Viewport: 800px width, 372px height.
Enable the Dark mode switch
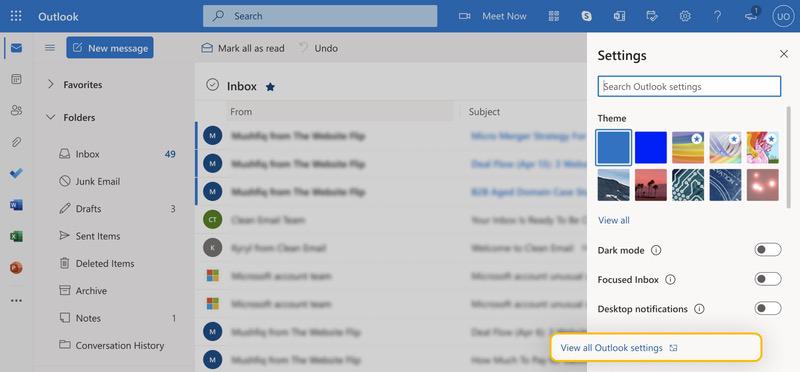click(768, 250)
